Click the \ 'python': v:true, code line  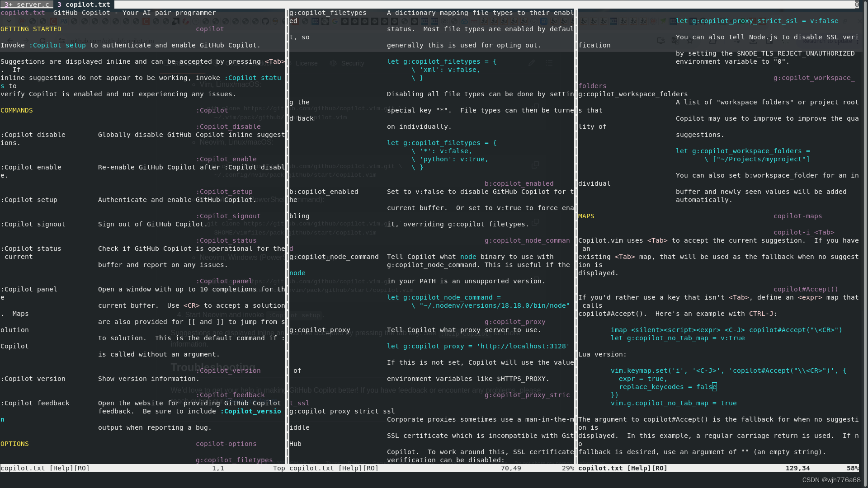click(x=450, y=159)
